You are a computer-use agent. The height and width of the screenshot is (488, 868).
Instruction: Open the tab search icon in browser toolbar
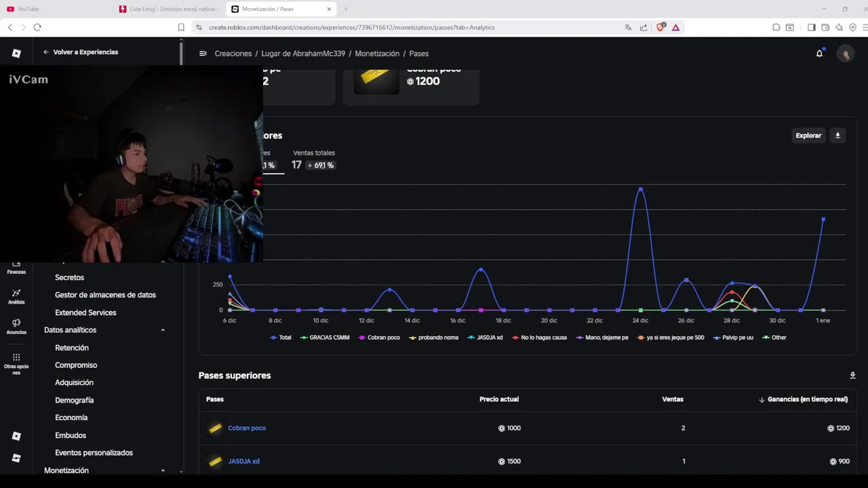click(790, 27)
